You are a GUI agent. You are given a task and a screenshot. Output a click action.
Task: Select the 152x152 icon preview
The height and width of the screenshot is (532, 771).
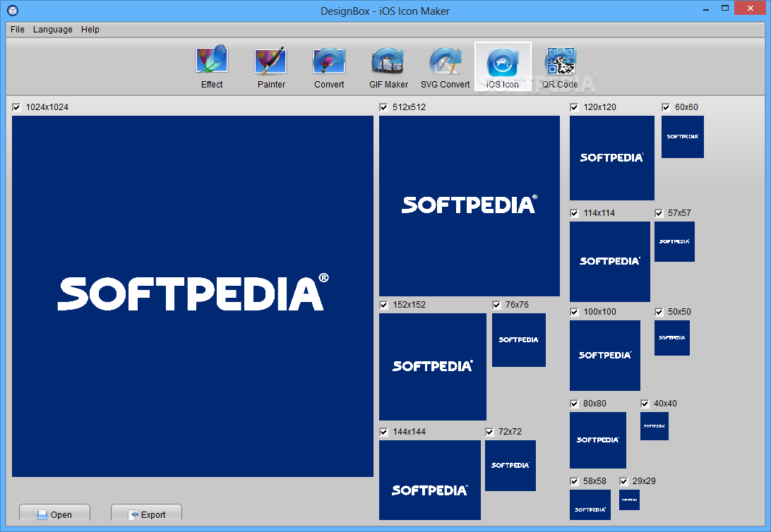click(433, 367)
